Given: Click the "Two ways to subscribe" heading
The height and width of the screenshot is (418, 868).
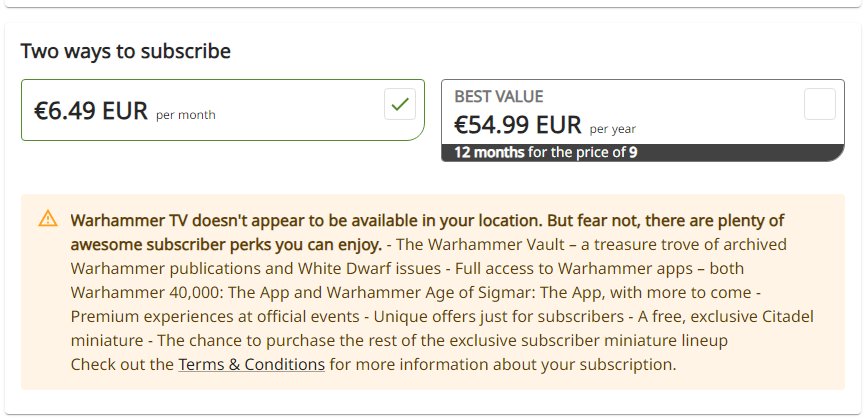Looking at the screenshot, I should pyautogui.click(x=125, y=50).
